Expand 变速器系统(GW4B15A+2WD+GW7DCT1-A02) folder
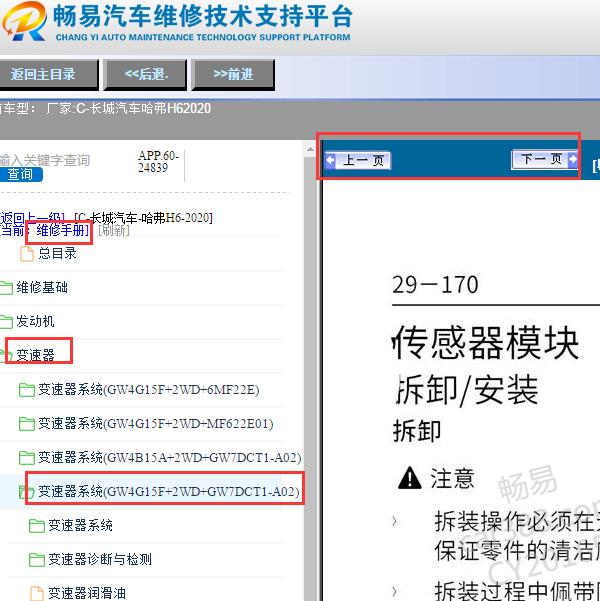600x601 pixels. 169,457
